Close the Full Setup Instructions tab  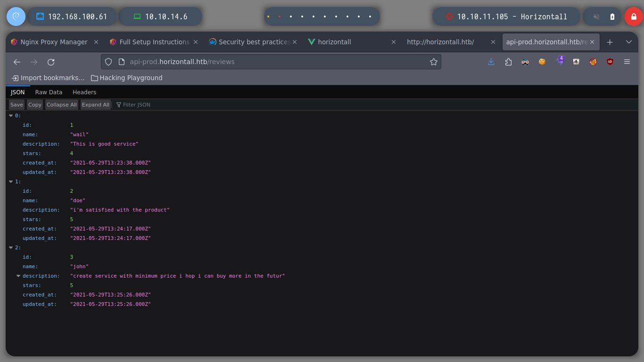(x=196, y=42)
